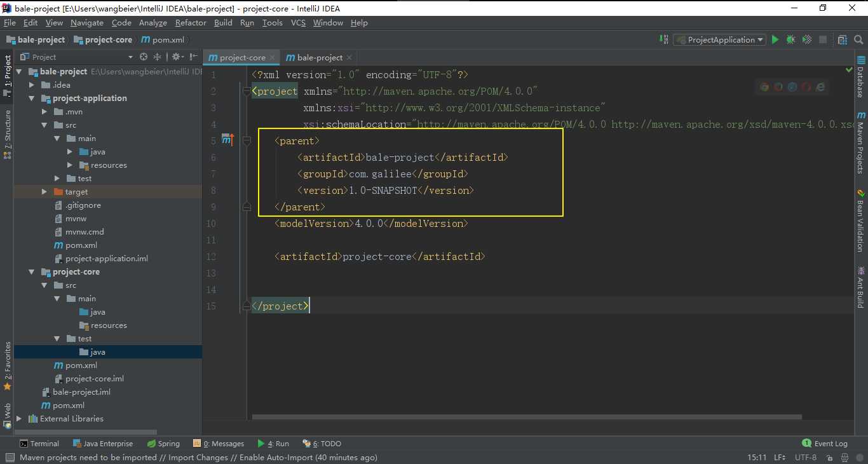868x464 pixels.
Task: Toggle read-only lock icon in status bar
Action: coord(829,458)
